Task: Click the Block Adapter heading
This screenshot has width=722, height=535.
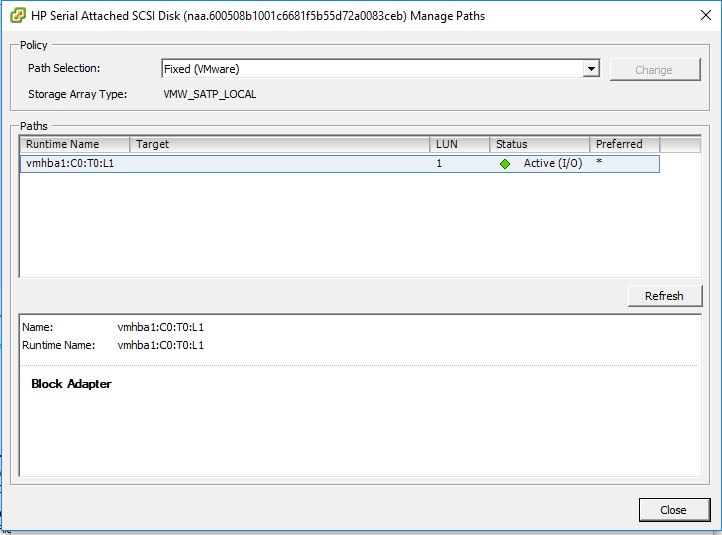Action: coord(71,384)
